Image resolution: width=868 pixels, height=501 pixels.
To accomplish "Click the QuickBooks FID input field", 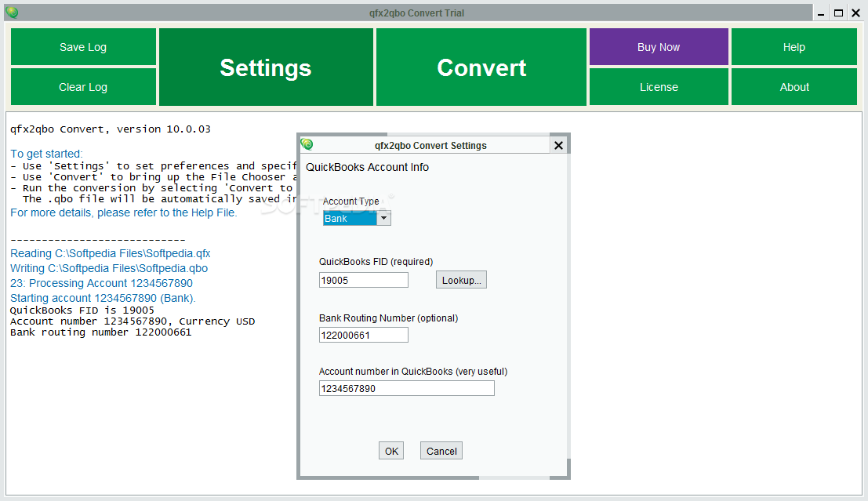I will point(363,280).
